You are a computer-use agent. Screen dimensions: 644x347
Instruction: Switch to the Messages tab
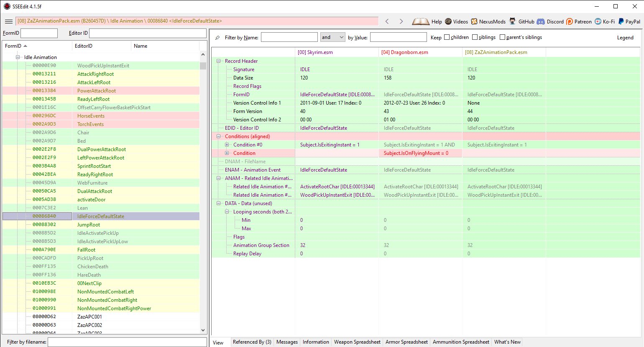click(287, 342)
